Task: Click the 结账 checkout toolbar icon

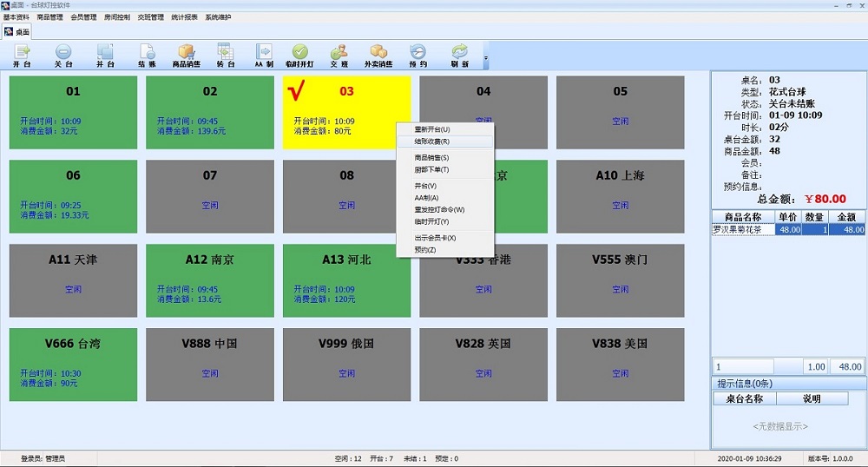Action: 148,56
